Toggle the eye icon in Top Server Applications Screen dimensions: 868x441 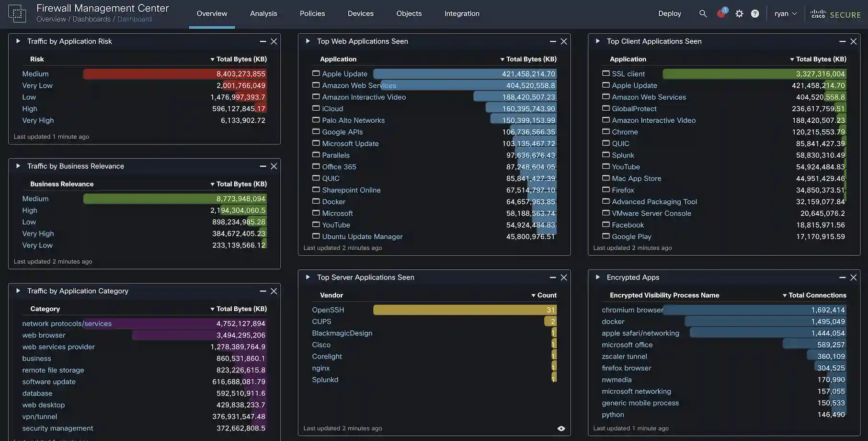[x=560, y=428]
